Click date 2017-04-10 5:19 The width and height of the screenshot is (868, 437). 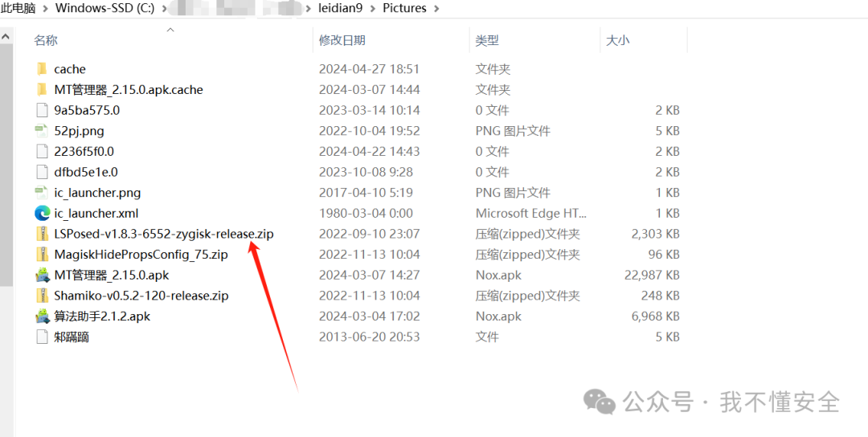tap(366, 193)
